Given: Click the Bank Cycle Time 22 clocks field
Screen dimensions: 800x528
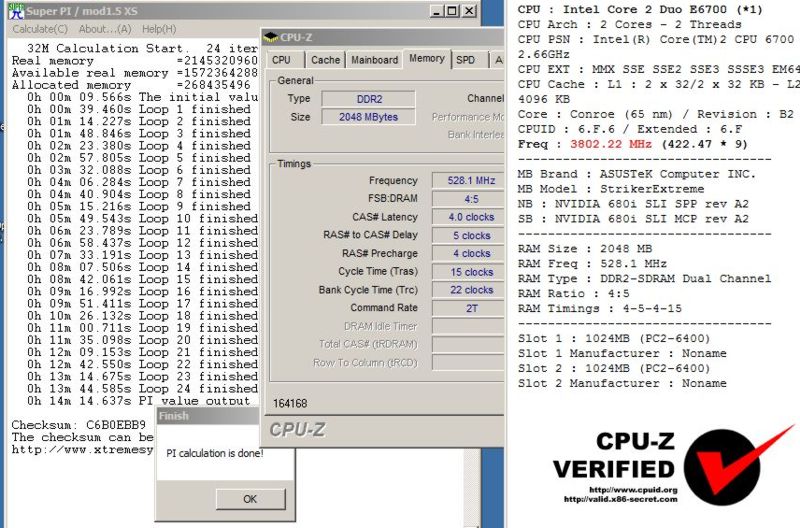Looking at the screenshot, I should [x=468, y=290].
